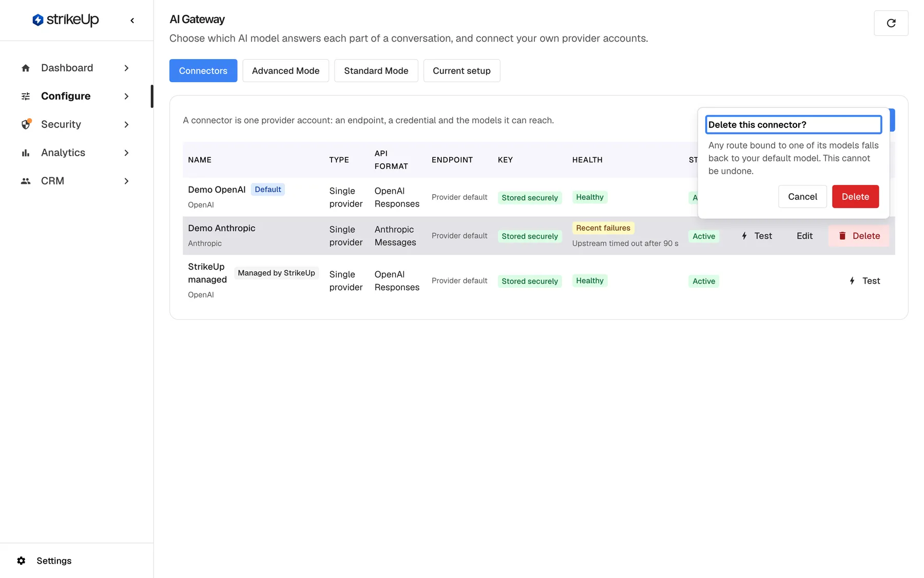Refresh the AI Gateway page
Screen dimensions: 924x578
891,23
